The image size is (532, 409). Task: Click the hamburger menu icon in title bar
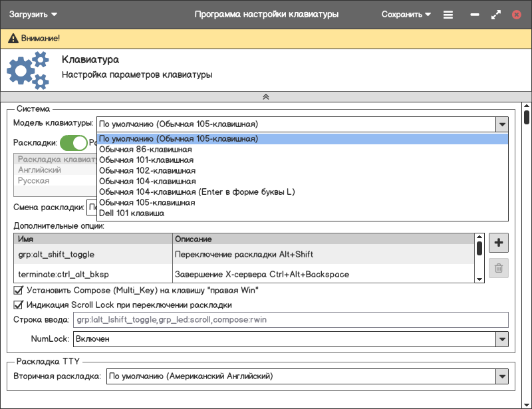(448, 14)
